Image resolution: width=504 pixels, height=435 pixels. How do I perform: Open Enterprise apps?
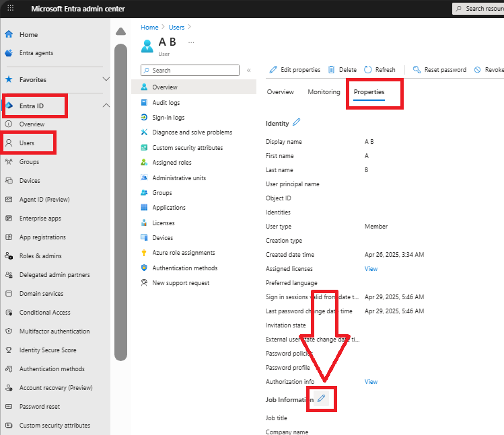tap(40, 219)
